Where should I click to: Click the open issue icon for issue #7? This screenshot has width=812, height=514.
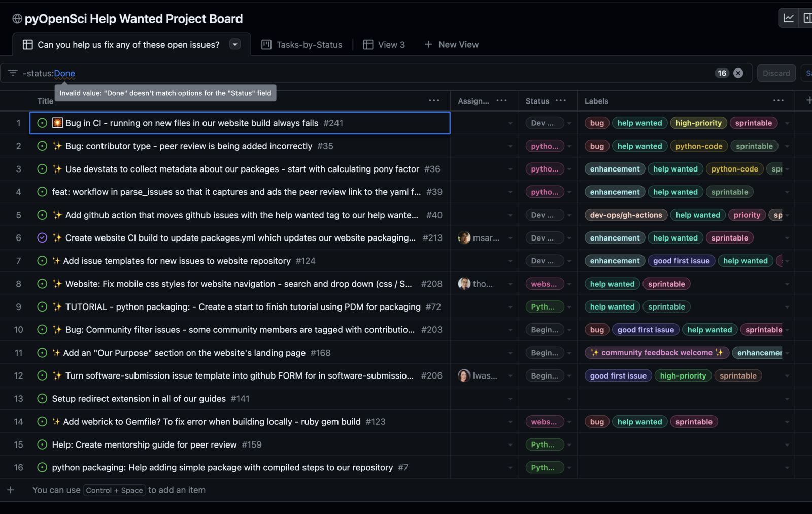pos(43,467)
